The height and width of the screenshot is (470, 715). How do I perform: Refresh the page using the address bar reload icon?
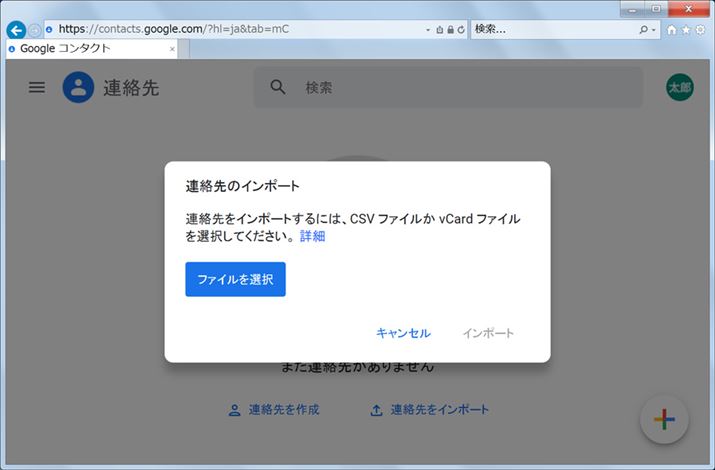click(x=460, y=30)
